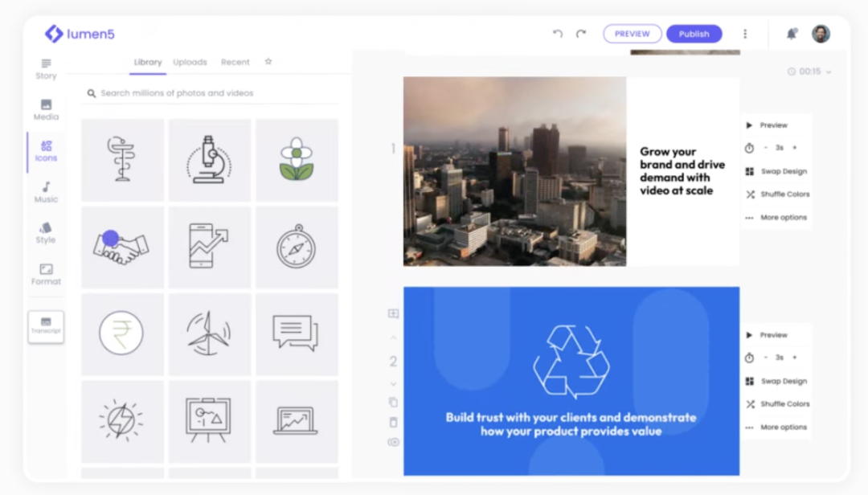Select the wind turbine icon thumbnail

tap(209, 334)
